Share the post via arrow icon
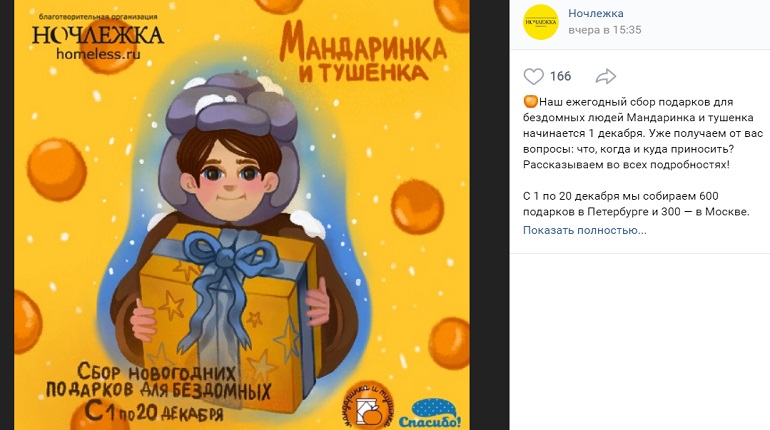770x430 pixels. pos(605,77)
